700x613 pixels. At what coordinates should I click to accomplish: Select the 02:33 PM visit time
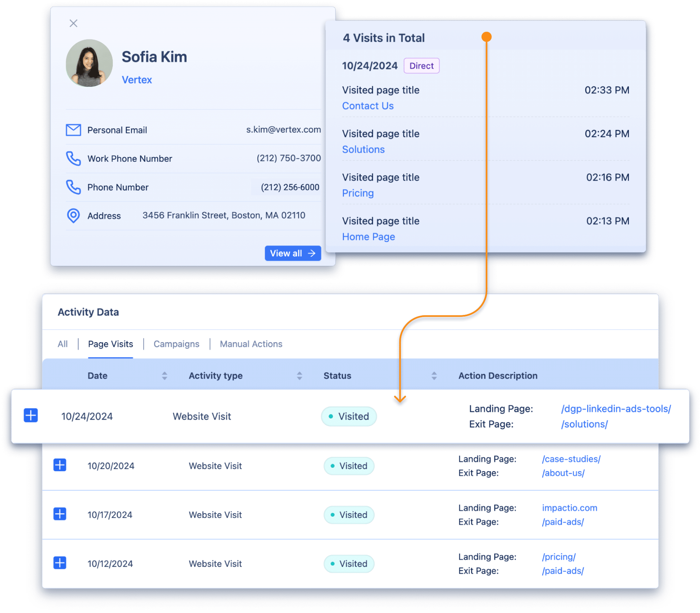click(607, 90)
